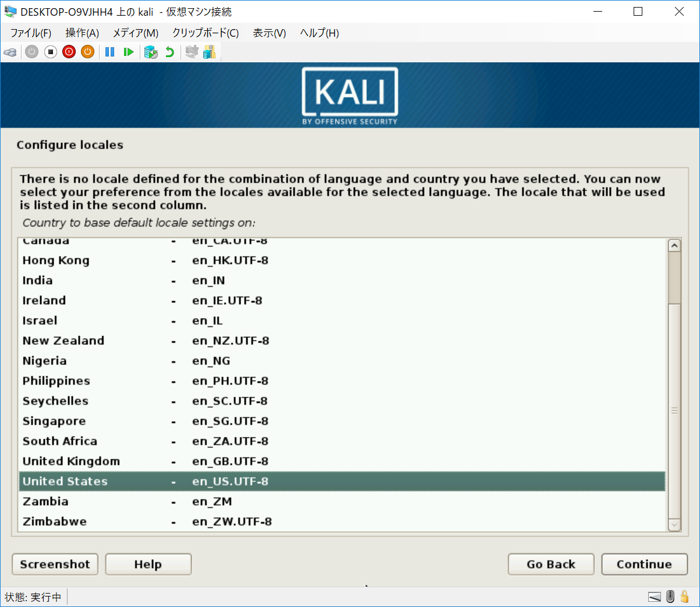Image resolution: width=700 pixels, height=607 pixels.
Task: Click the Share resources toolbar icon
Action: point(209,52)
